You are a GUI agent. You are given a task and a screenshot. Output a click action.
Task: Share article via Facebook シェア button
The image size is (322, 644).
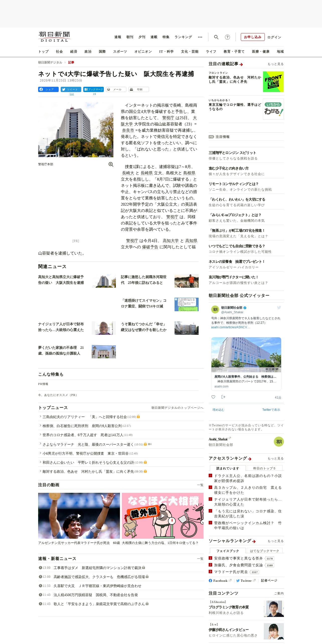point(48,89)
